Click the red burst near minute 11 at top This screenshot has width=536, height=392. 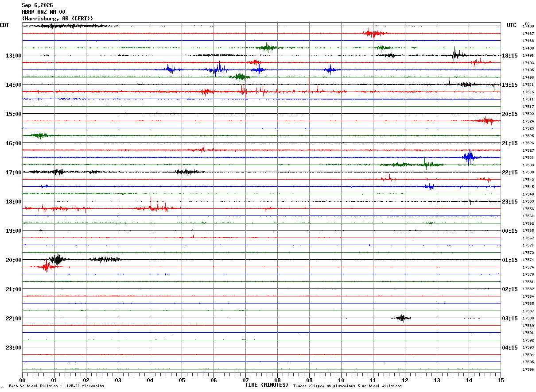(x=373, y=33)
